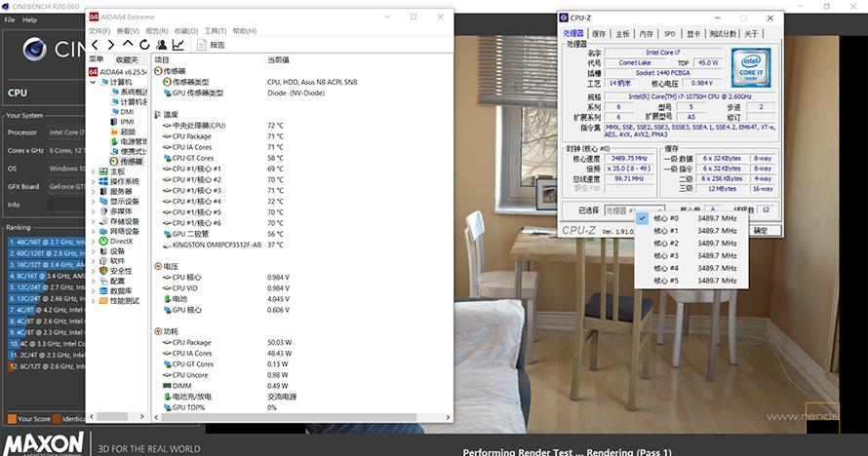The width and height of the screenshot is (868, 456).
Task: Switch to 收藏夹 favorites tab in AIDA64
Action: coord(127,59)
